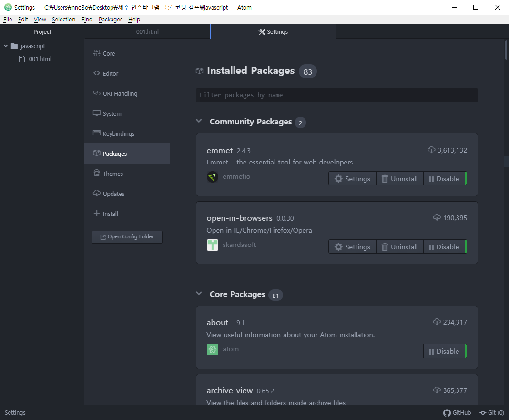Click the skandasoft author avatar
Screen dimensions: 509x420
(x=212, y=245)
